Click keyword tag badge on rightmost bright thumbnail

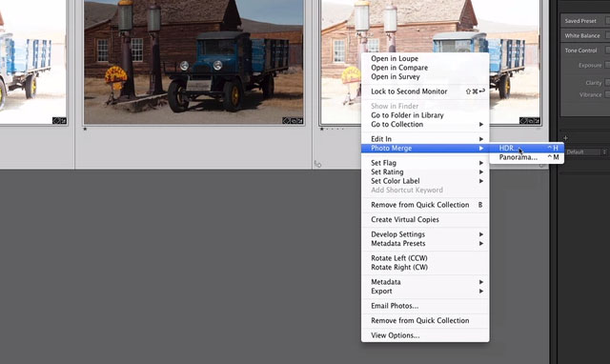click(523, 121)
